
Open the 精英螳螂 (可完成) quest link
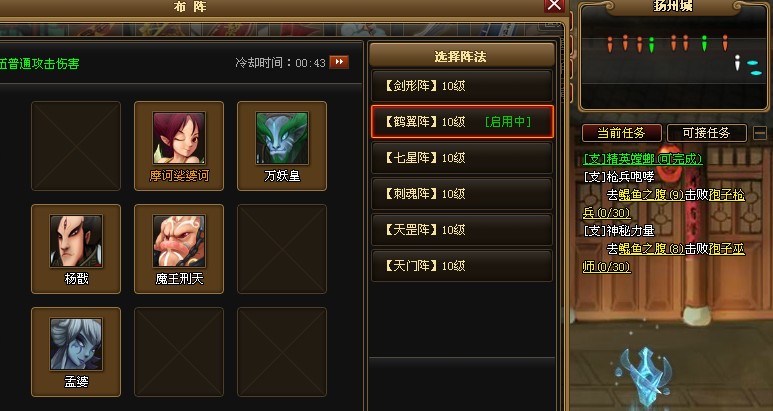(643, 159)
